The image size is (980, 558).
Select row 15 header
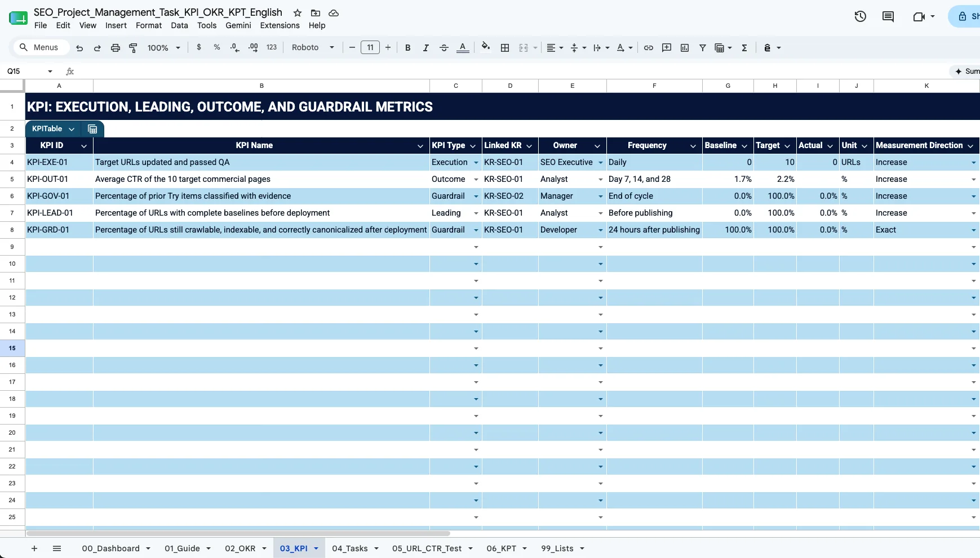[x=12, y=348]
